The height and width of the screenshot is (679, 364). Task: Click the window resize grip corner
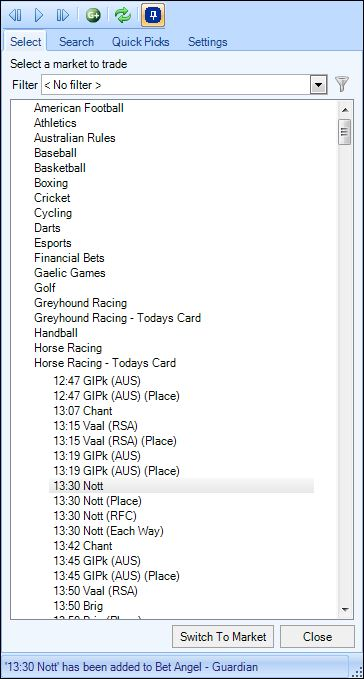(x=358, y=672)
